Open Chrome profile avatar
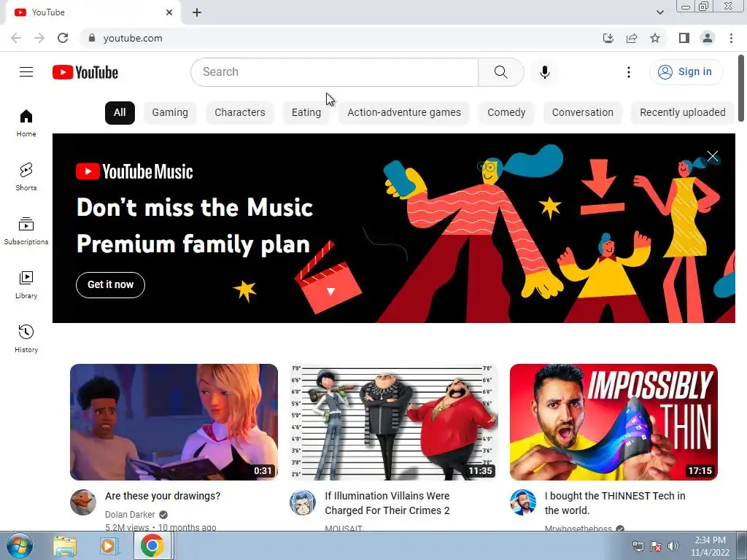The width and height of the screenshot is (747, 560). tap(708, 38)
